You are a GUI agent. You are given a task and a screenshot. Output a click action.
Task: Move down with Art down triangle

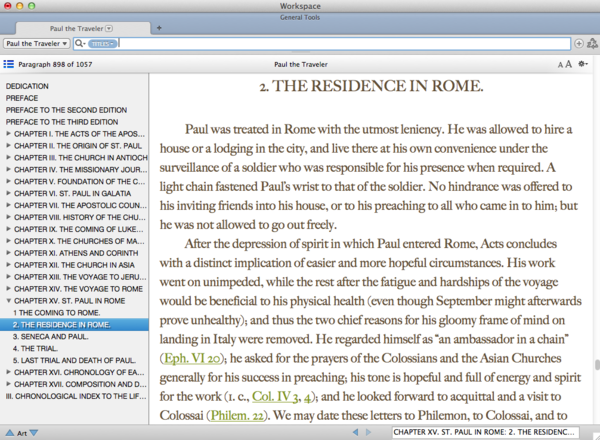(x=34, y=433)
